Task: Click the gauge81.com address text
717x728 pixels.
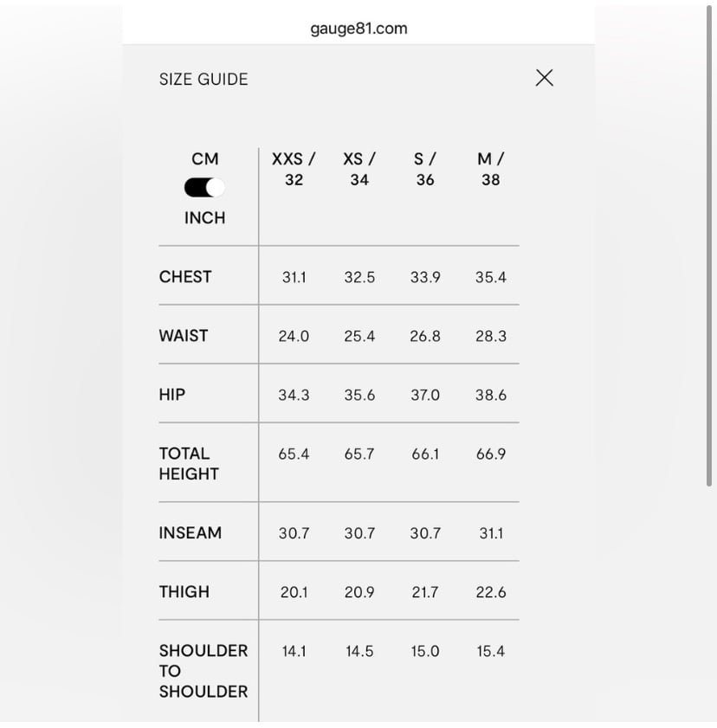Action: click(x=358, y=29)
